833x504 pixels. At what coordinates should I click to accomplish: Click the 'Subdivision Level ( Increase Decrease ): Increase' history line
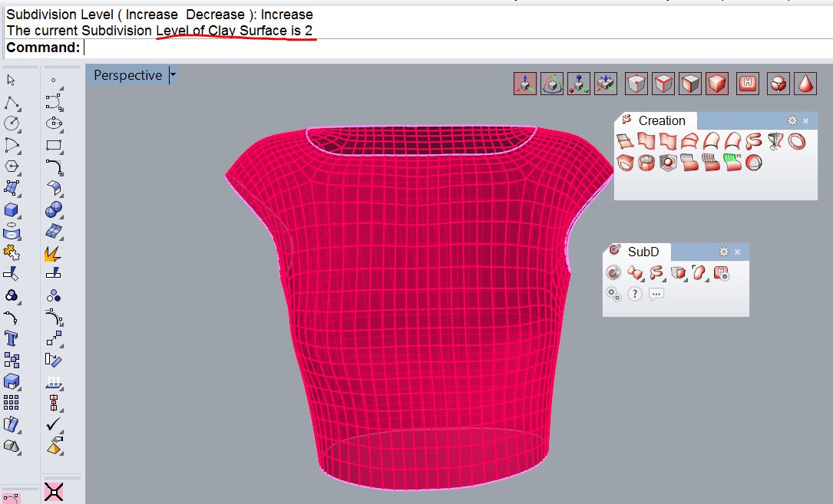(160, 15)
